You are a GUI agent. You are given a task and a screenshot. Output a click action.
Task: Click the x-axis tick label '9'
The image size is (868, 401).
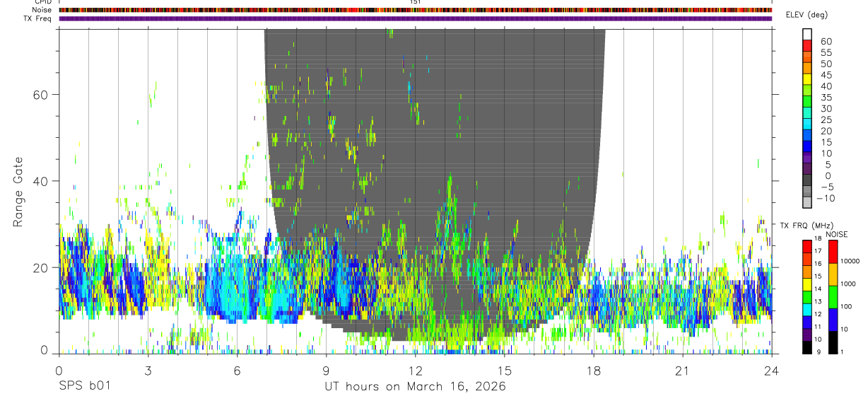(x=326, y=371)
